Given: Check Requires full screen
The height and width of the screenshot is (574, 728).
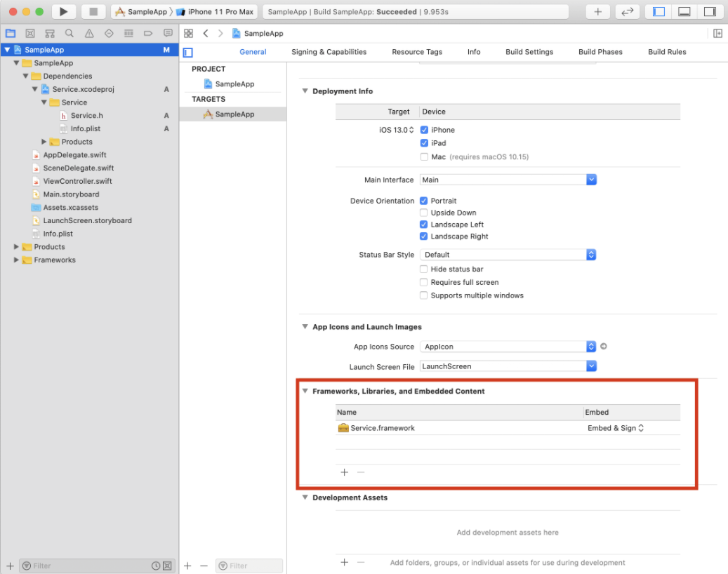Looking at the screenshot, I should (423, 282).
